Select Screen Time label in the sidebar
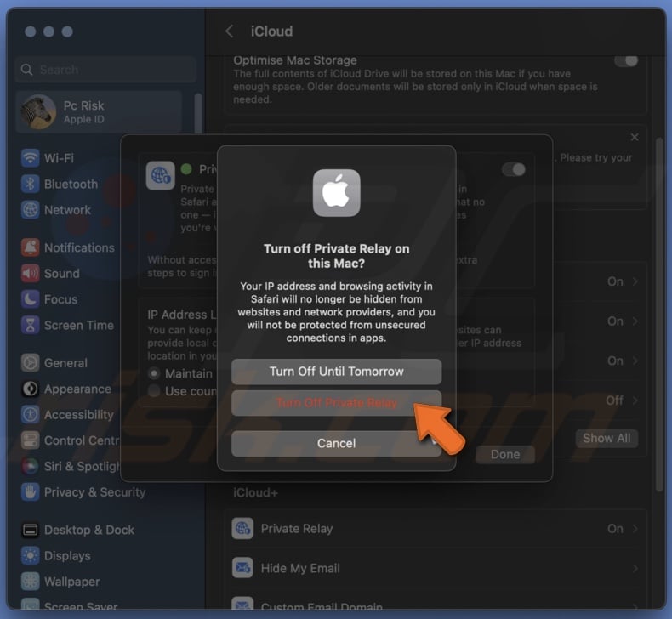Viewport: 672px width, 619px height. point(79,325)
